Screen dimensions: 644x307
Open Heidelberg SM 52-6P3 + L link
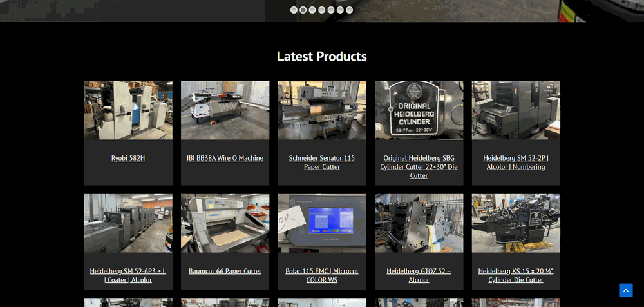point(128,275)
